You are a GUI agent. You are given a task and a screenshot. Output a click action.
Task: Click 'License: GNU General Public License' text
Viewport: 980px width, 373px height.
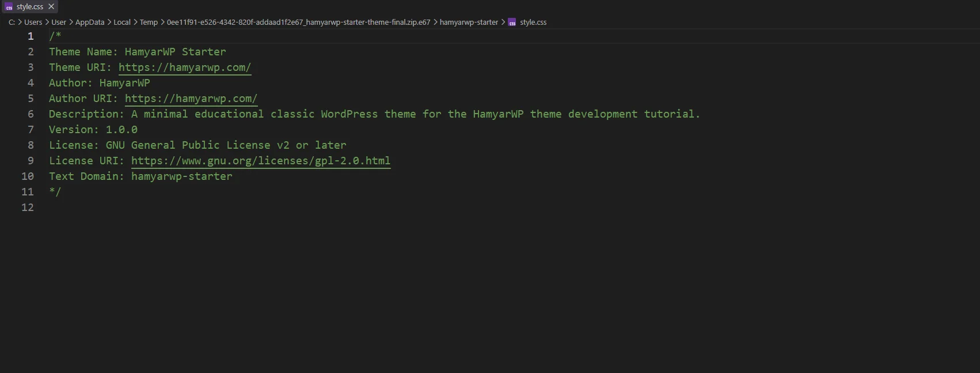(197, 145)
